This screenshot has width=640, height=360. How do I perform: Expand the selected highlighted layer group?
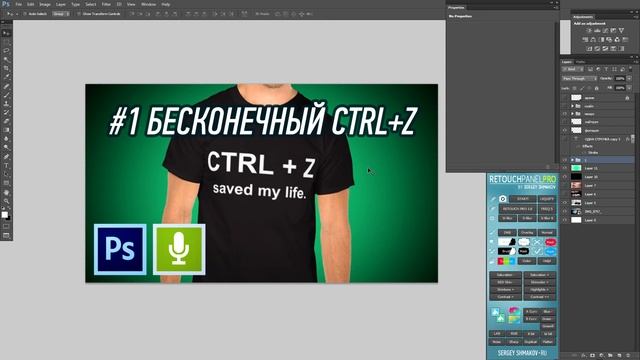click(x=572, y=160)
